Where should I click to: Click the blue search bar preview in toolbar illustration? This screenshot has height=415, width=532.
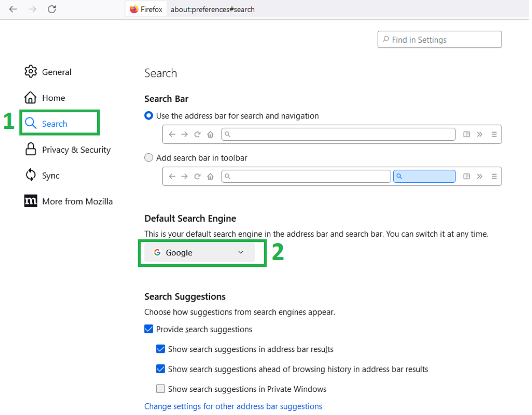click(x=424, y=176)
